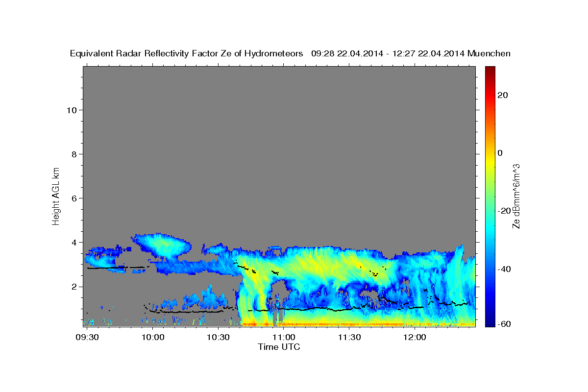Screen dimensions: 588x392
Task: Click the date range text '09:28 22.04.2014 - 12:27 22.04.2014 Muenchen'
Action: [411, 54]
